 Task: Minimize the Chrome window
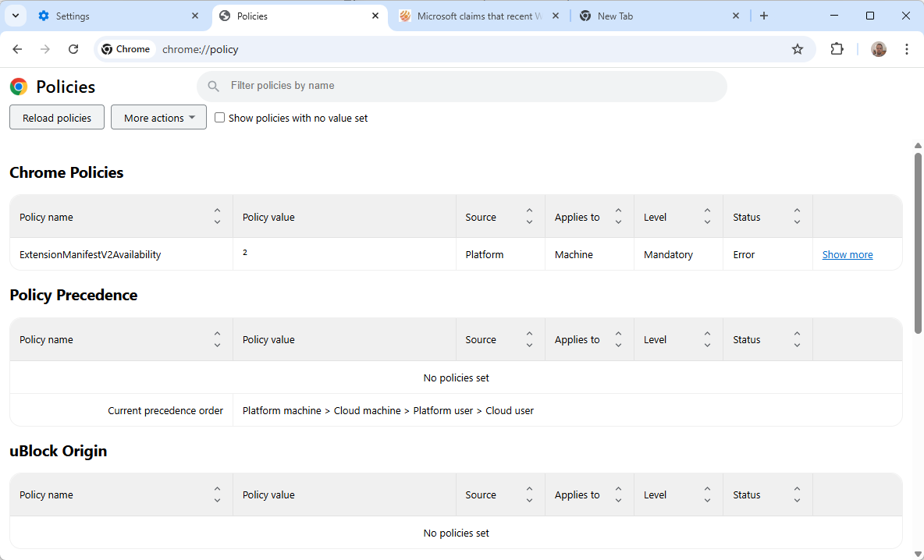833,16
